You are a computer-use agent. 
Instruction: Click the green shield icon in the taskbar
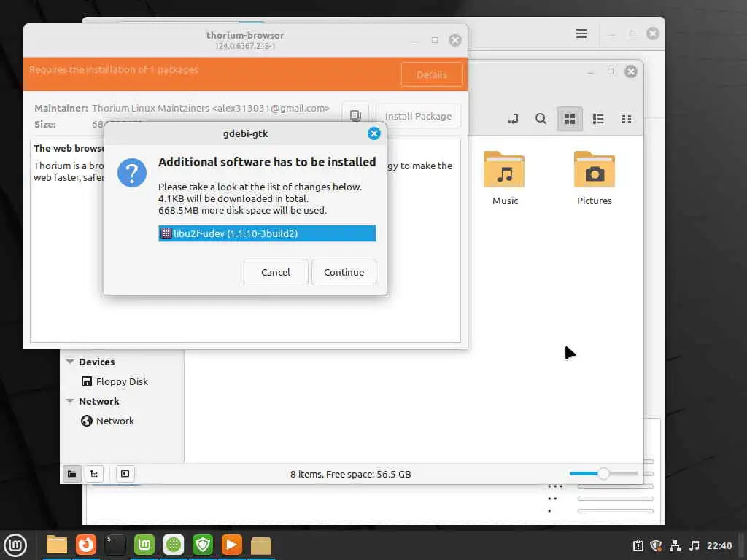(x=203, y=545)
